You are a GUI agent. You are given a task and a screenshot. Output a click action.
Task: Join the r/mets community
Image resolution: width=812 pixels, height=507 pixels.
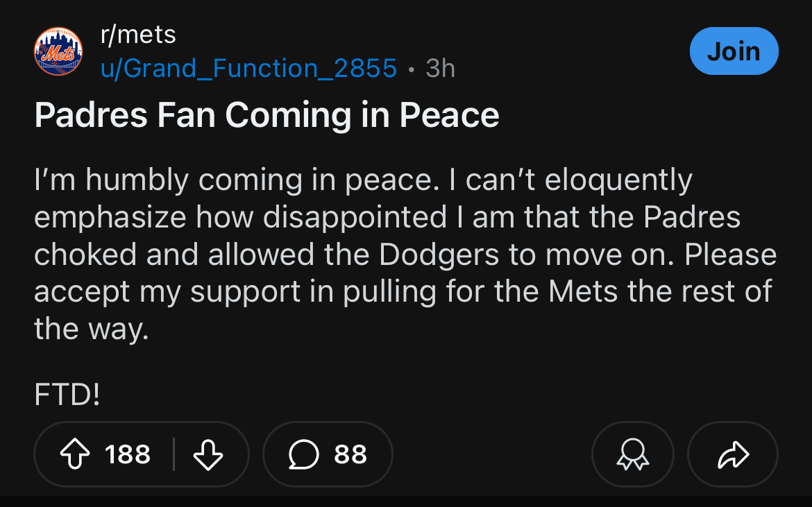[x=734, y=51]
